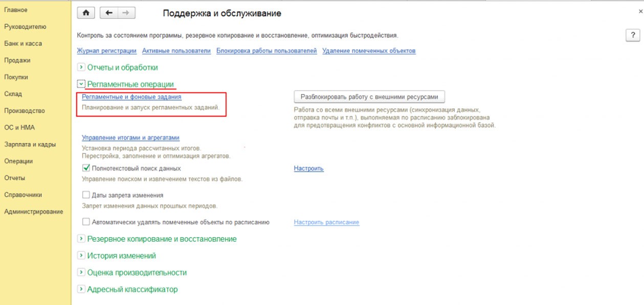This screenshot has height=305, width=644.
Task: Open Продажи section in sidebar
Action: 17,60
